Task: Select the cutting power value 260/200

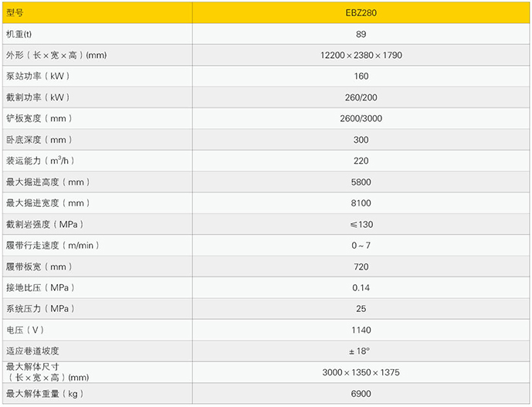Action: point(361,97)
